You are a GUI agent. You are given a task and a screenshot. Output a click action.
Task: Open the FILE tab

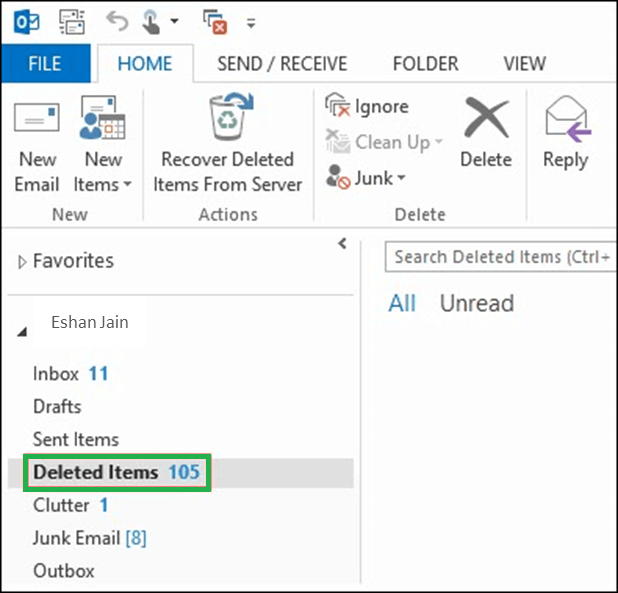(x=45, y=63)
